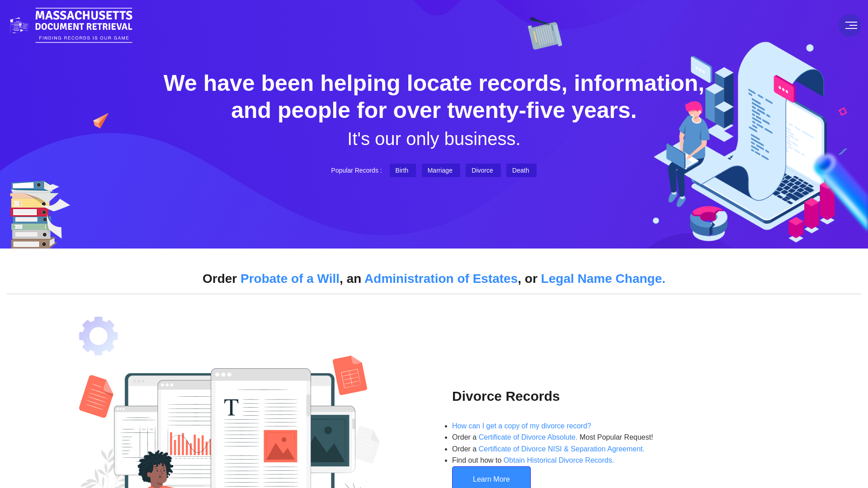Expand the Popular Records dropdown options
The height and width of the screenshot is (488, 868).
pyautogui.click(x=356, y=170)
